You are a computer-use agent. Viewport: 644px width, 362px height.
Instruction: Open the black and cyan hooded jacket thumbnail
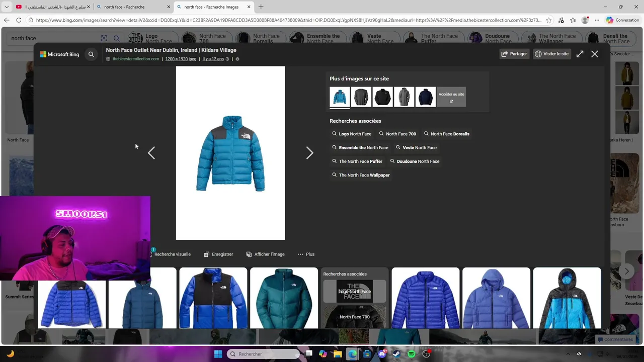[x=567, y=298]
